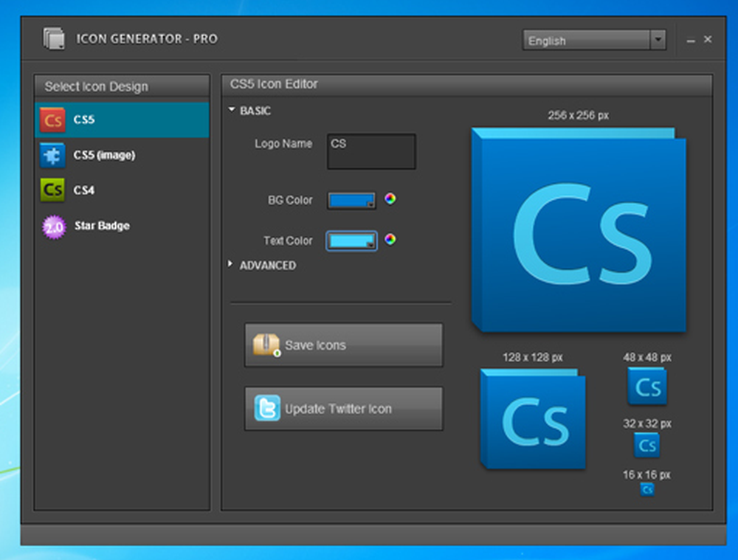The width and height of the screenshot is (738, 560).
Task: Open the English language dropdown
Action: pos(594,41)
